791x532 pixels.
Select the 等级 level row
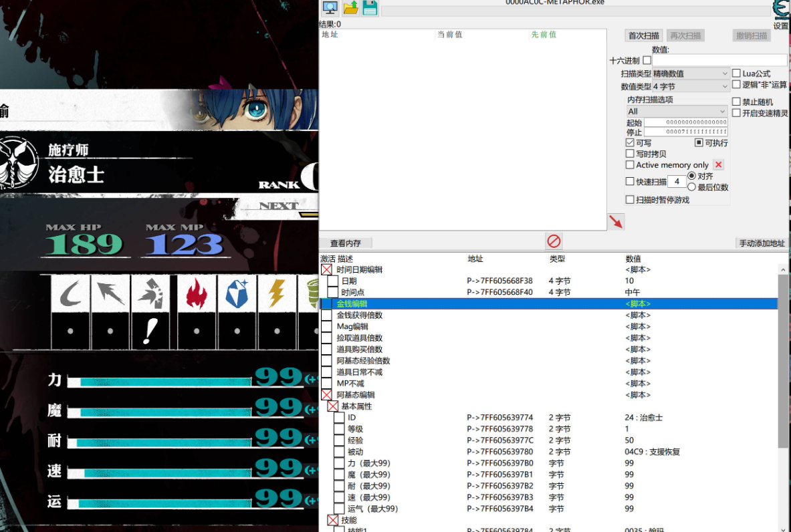tap(548, 429)
